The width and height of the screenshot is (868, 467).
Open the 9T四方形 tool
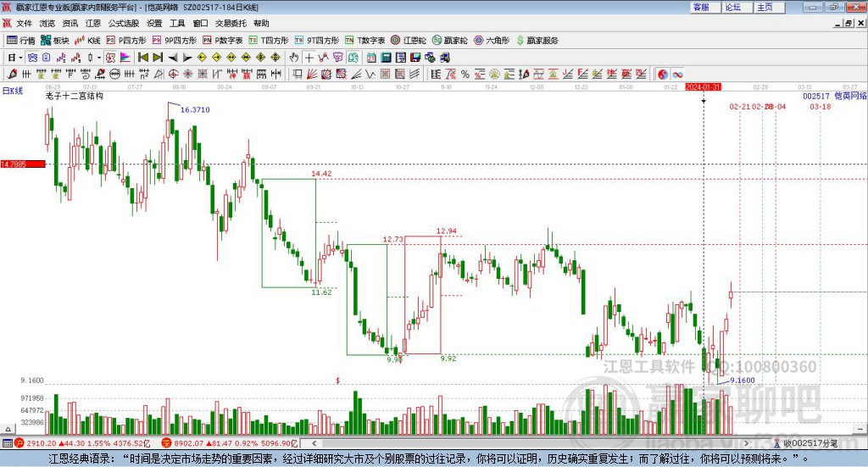tap(317, 41)
